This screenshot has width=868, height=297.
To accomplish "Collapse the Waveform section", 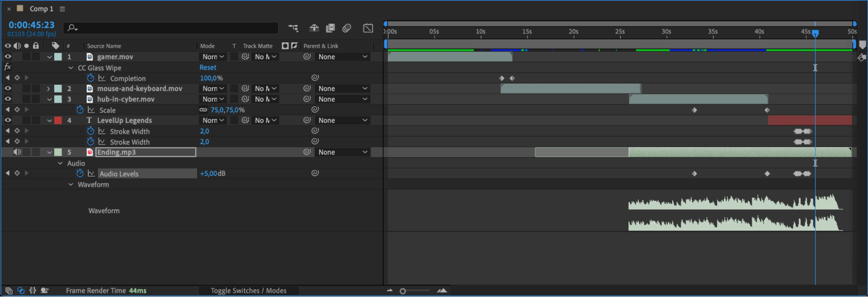I will tap(71, 185).
